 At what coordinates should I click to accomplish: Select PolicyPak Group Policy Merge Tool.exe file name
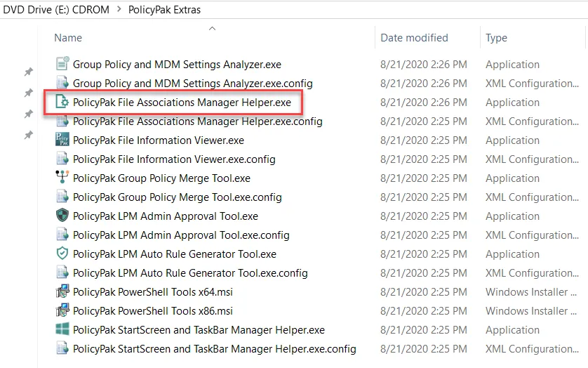point(161,178)
